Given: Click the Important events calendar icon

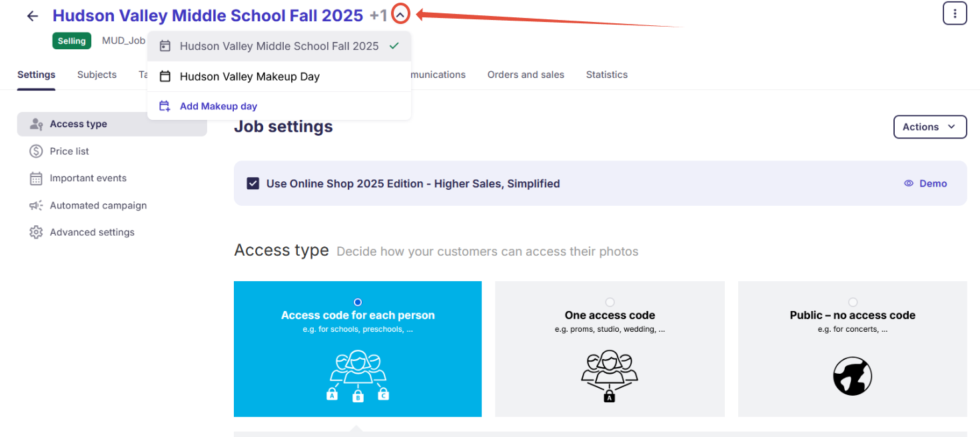Looking at the screenshot, I should coord(36,179).
